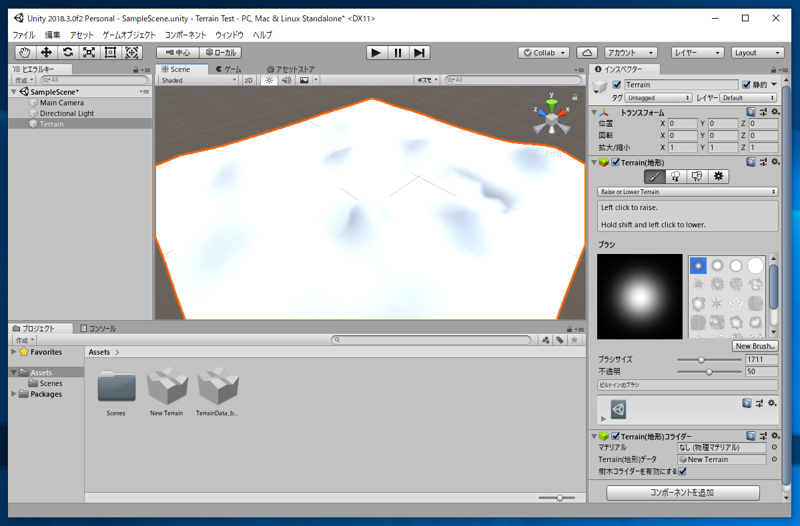The image size is (800, 526).
Task: Adjust the opacity slider
Action: tap(709, 372)
